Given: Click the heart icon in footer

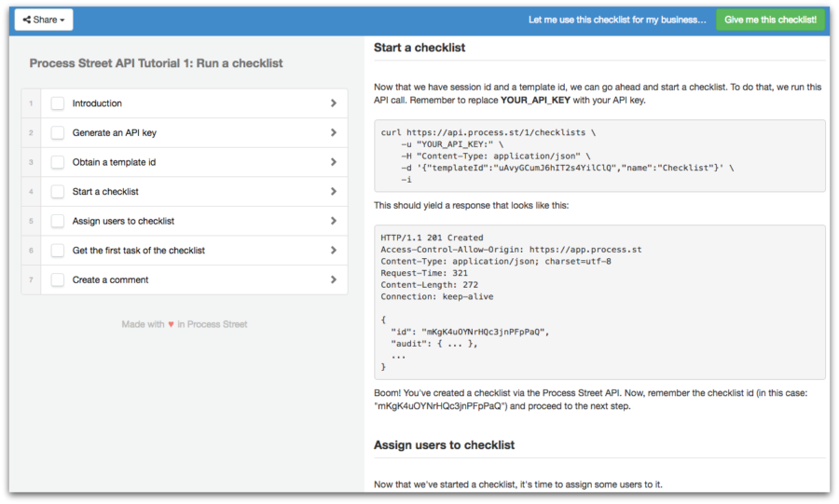Looking at the screenshot, I should 171,324.
